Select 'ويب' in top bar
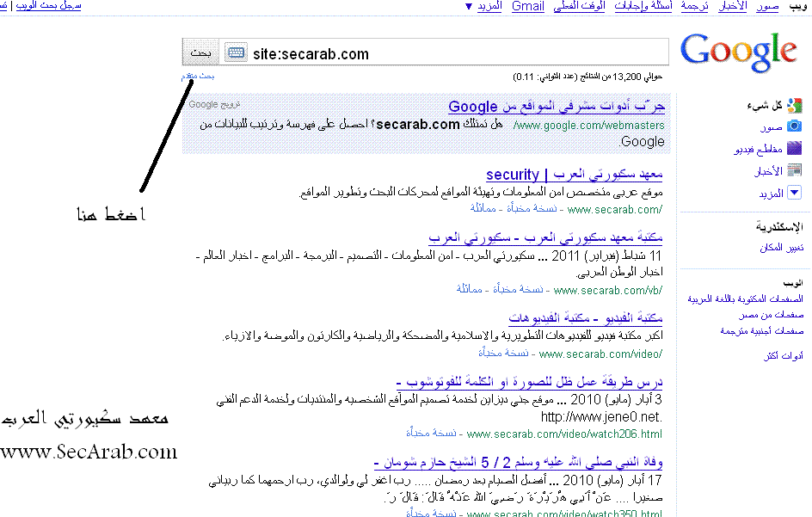Screen dimensions: 812x517 (797, 6)
